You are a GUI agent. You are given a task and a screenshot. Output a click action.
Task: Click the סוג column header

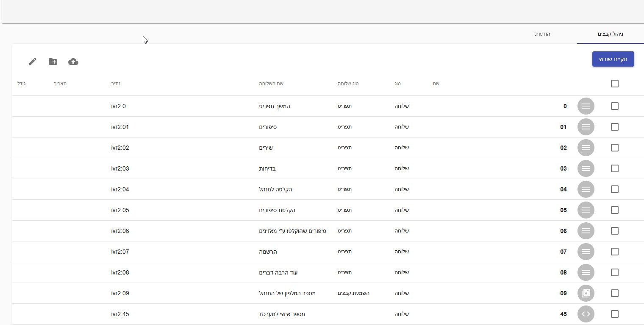pyautogui.click(x=397, y=84)
